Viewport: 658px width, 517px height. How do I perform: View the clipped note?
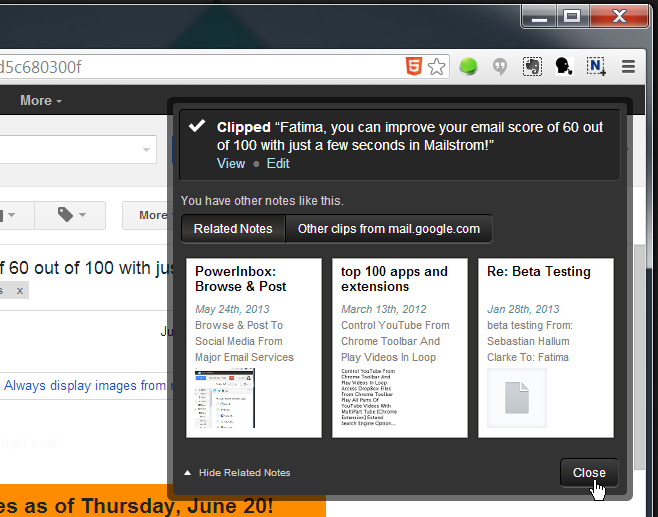coord(231,163)
